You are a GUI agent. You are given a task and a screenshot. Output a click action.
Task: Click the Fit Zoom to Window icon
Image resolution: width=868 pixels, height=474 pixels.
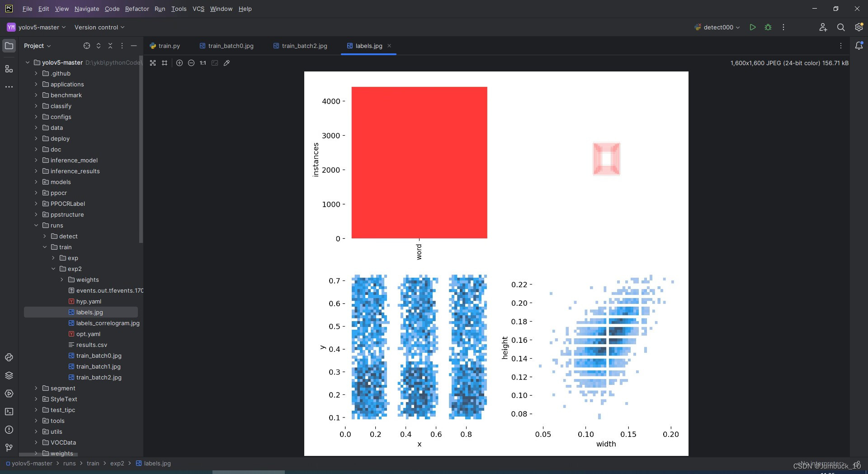coord(215,63)
